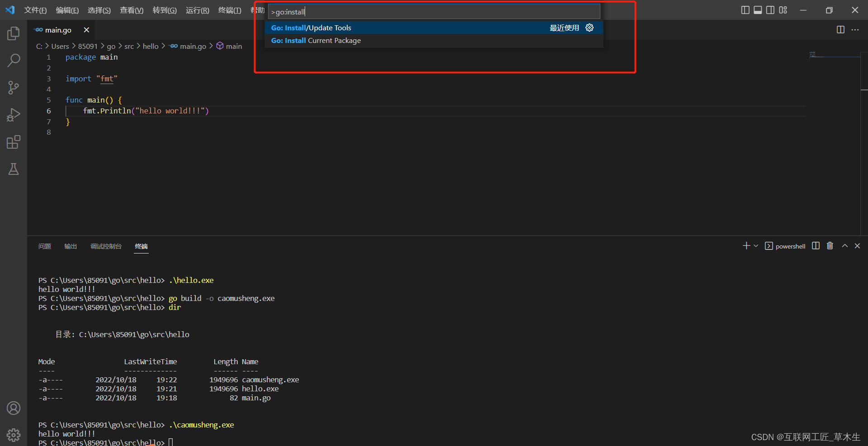
Task: Open editor more actions ellipsis menu
Action: coord(855,30)
